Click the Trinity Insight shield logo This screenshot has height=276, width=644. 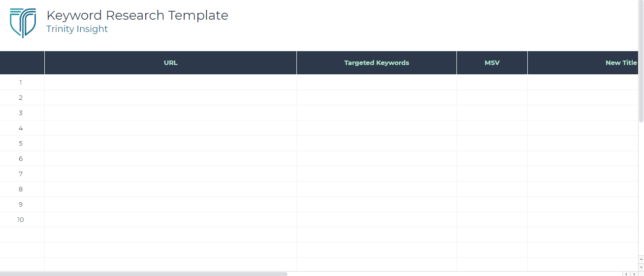coord(23,22)
